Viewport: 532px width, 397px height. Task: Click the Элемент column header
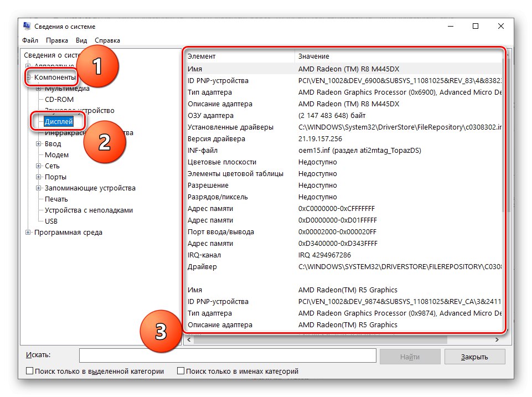click(x=240, y=56)
